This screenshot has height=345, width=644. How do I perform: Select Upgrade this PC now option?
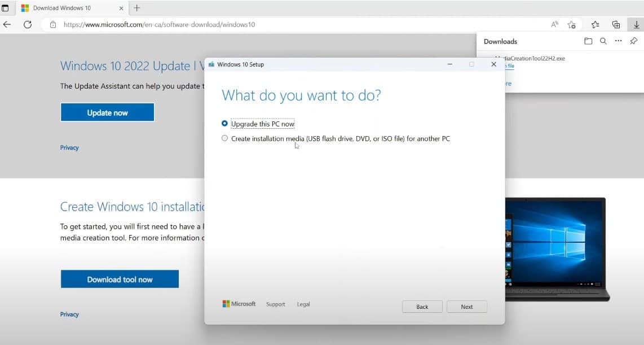(x=225, y=124)
